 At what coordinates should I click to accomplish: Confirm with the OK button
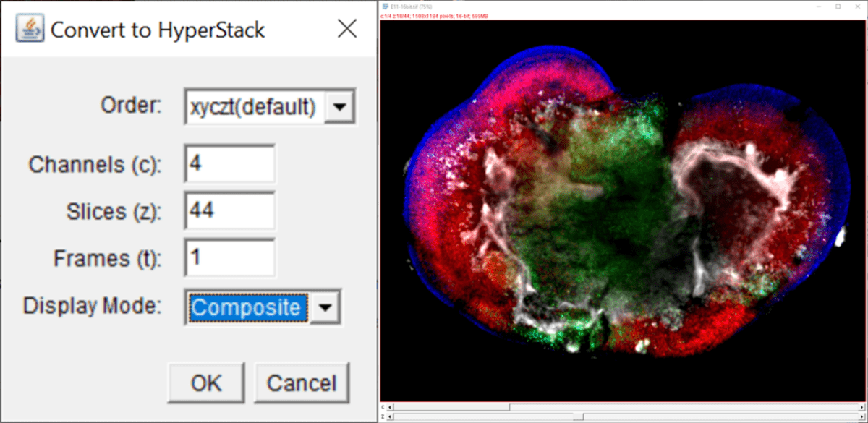pos(205,383)
